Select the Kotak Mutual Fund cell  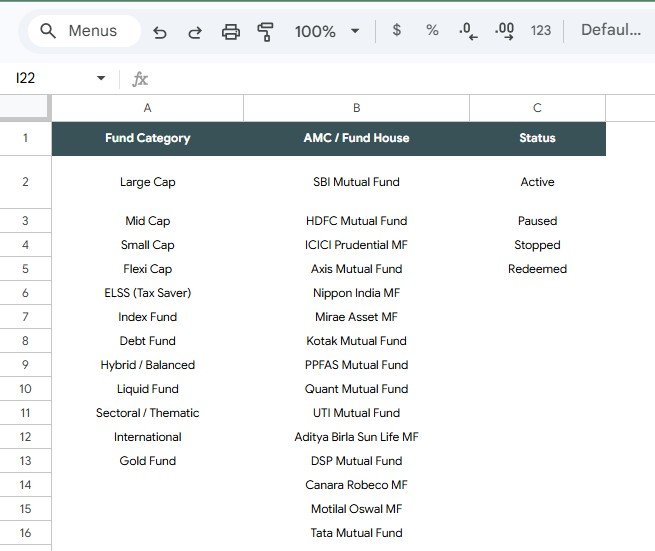coord(356,341)
